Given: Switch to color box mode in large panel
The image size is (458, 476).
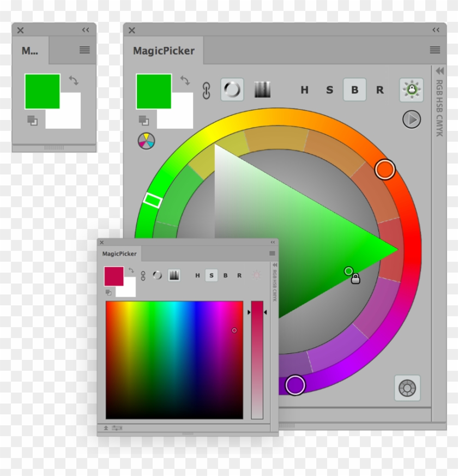Looking at the screenshot, I should (x=262, y=89).
